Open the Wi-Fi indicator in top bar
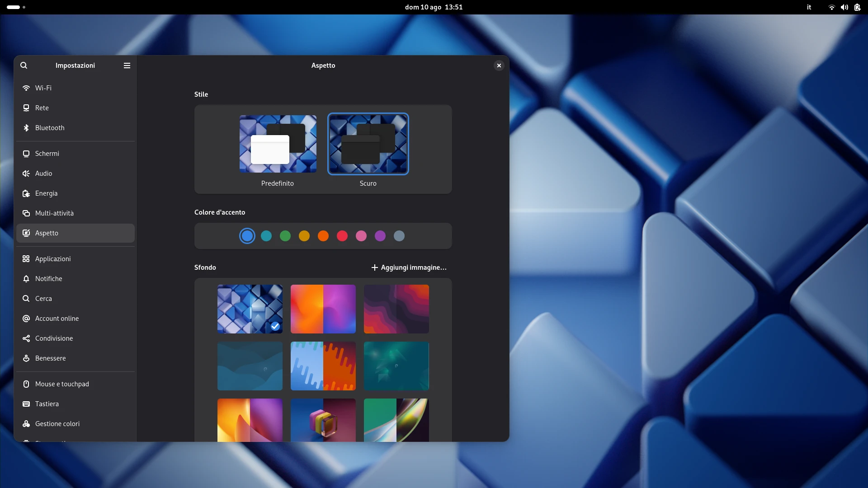 [831, 7]
